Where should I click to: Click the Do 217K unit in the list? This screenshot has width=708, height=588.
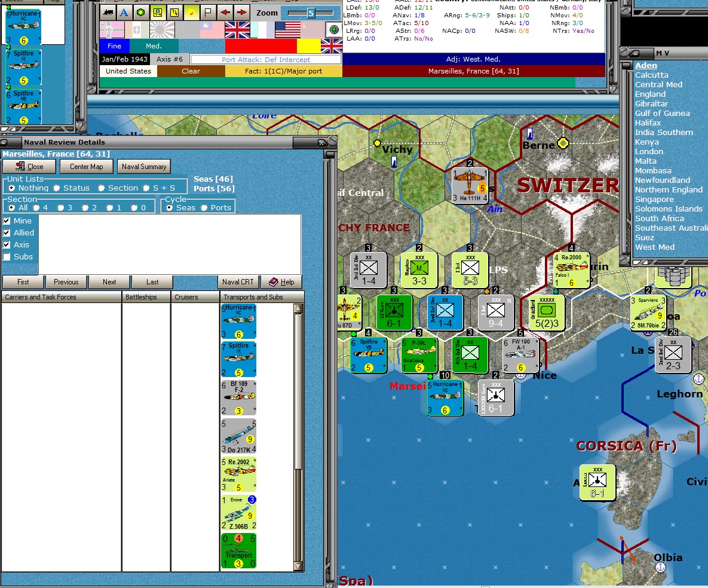238,436
